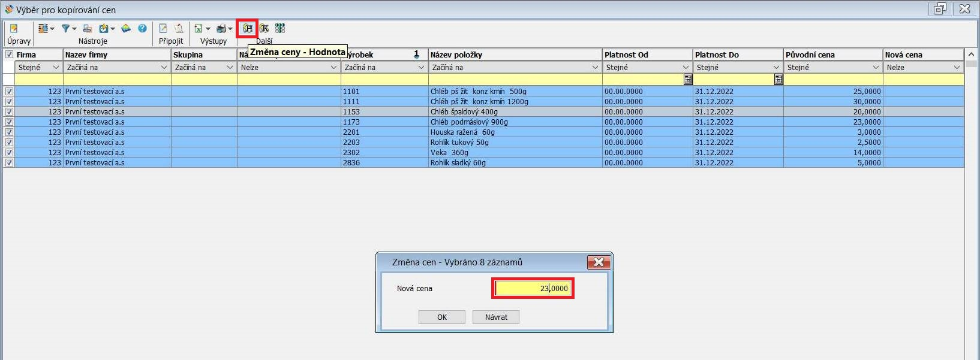
Task: Open the blue question mark help icon
Action: [142, 28]
